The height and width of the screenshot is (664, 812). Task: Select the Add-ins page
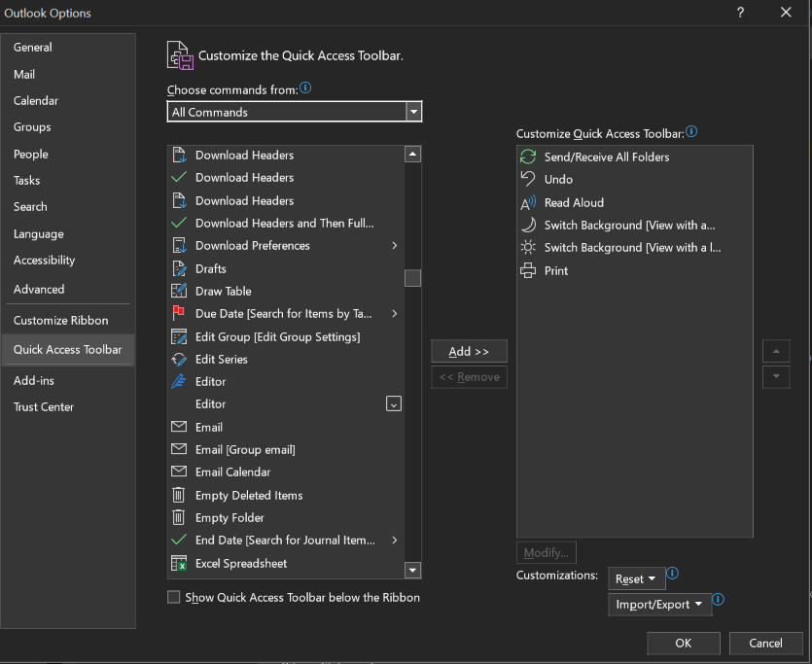point(34,380)
